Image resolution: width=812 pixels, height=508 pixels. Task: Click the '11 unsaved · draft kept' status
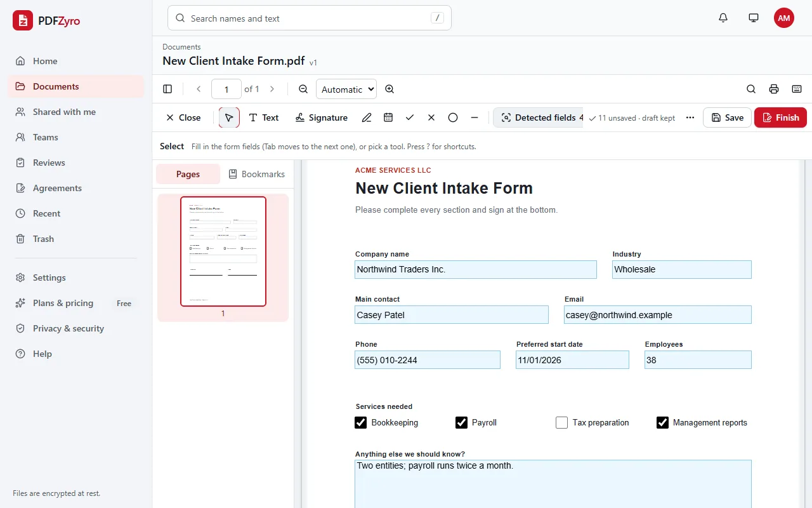coord(632,118)
